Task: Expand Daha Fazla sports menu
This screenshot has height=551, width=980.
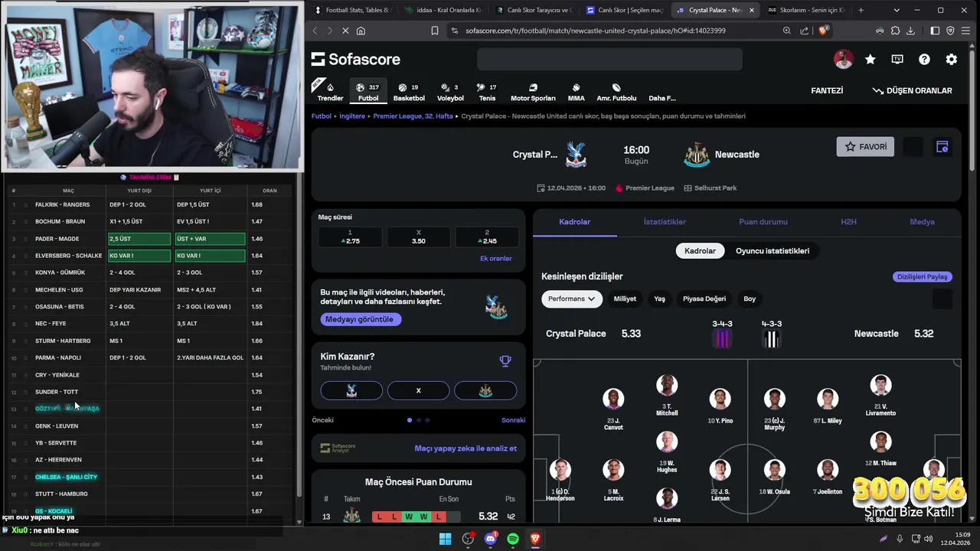Action: (x=662, y=91)
